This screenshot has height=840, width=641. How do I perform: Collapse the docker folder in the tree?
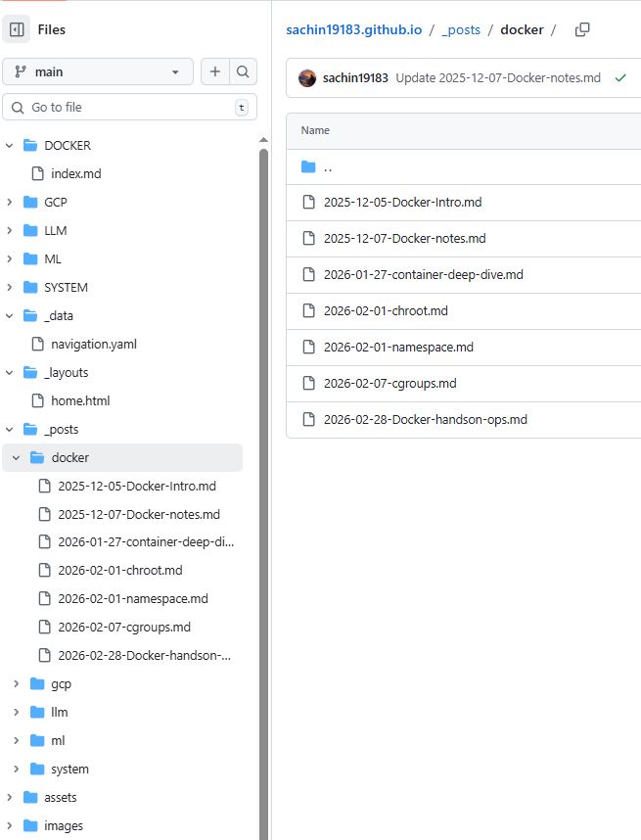(x=17, y=456)
